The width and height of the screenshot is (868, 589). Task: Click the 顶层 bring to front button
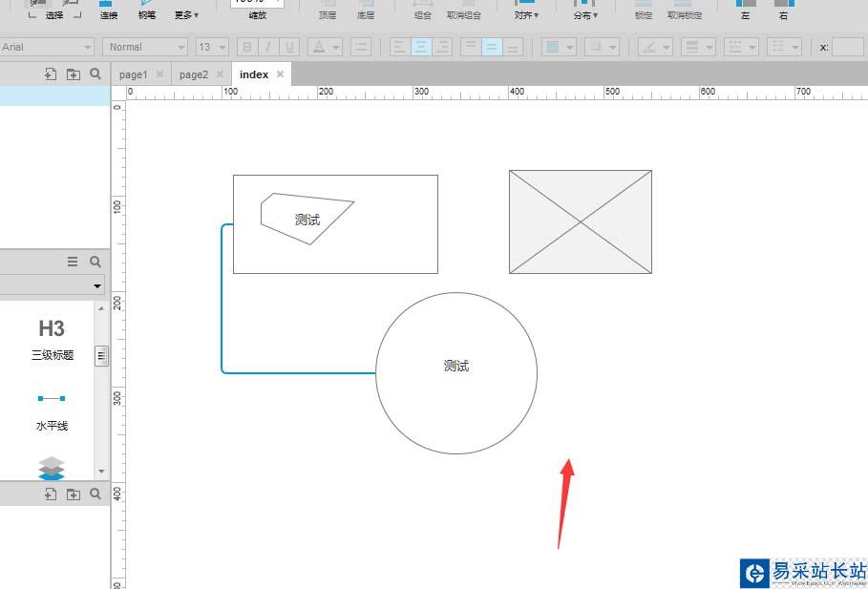[x=328, y=10]
